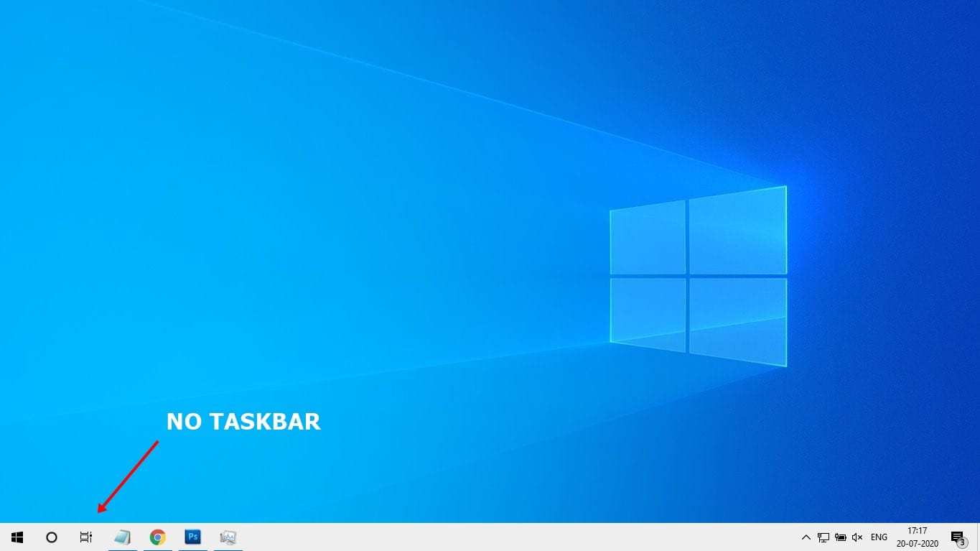The width and height of the screenshot is (980, 551).
Task: Open the image viewer app on taskbar
Action: point(228,537)
